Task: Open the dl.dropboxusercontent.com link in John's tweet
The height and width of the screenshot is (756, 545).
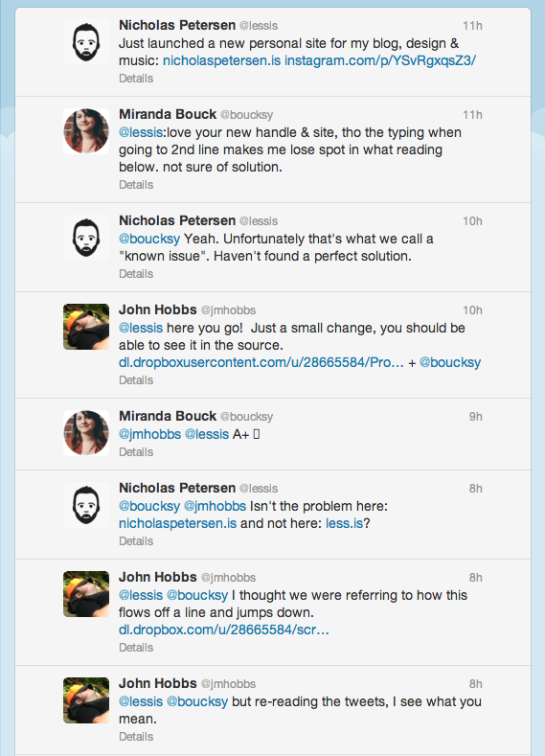Action: [261, 362]
